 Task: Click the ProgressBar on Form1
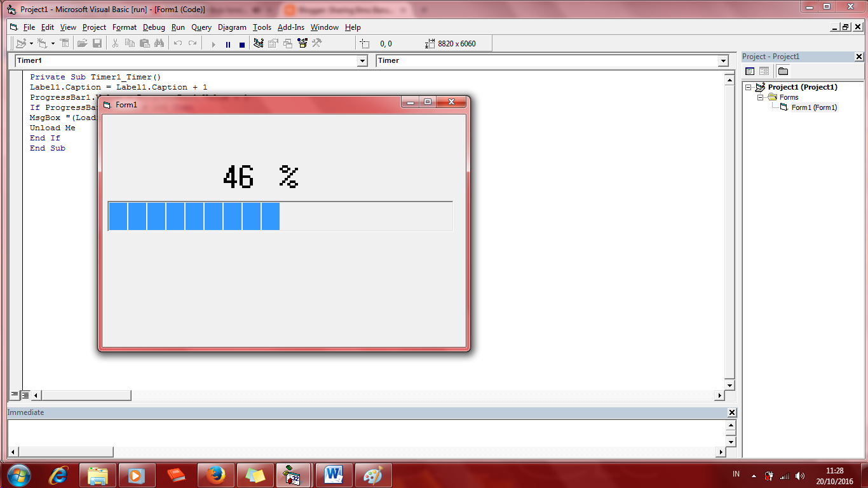(280, 216)
